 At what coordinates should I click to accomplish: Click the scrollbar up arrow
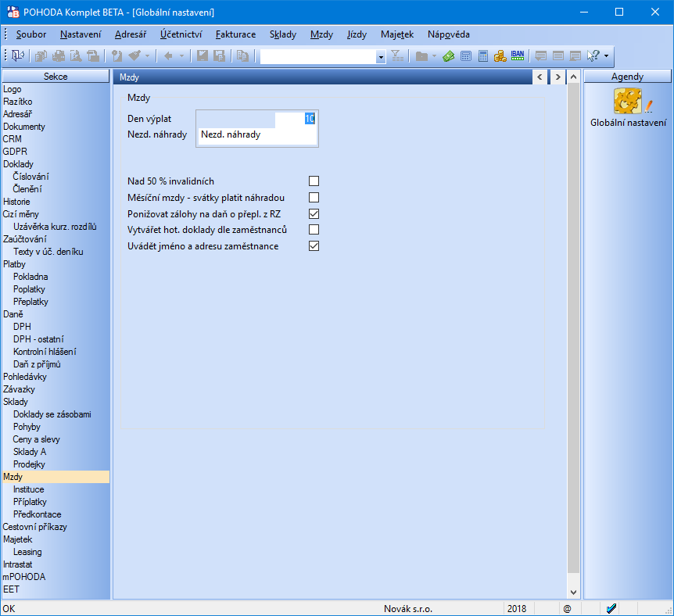[573, 77]
